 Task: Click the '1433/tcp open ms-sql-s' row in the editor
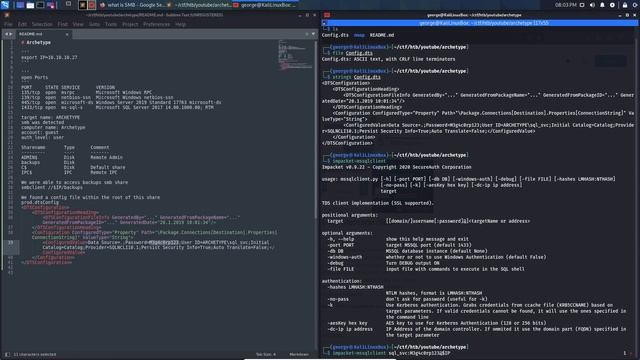117,107
